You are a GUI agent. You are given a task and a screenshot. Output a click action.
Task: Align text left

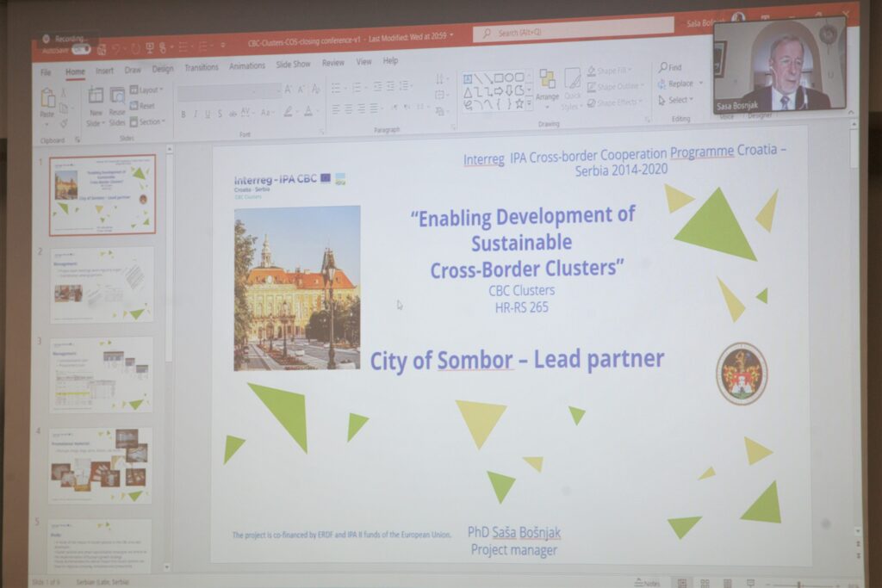[336, 109]
